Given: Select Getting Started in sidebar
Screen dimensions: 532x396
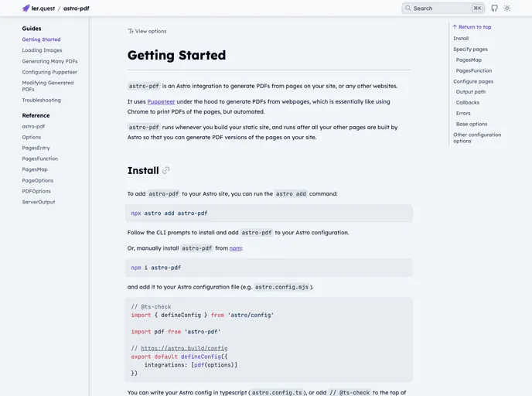Looking at the screenshot, I should click(x=41, y=39).
